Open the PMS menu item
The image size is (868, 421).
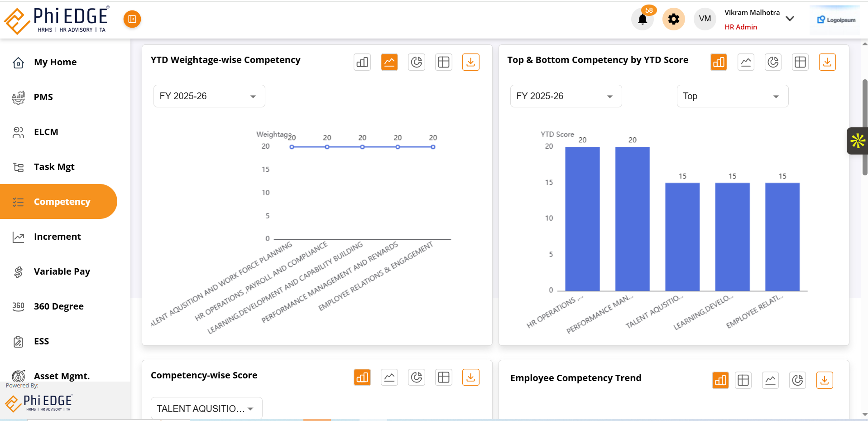click(x=43, y=97)
